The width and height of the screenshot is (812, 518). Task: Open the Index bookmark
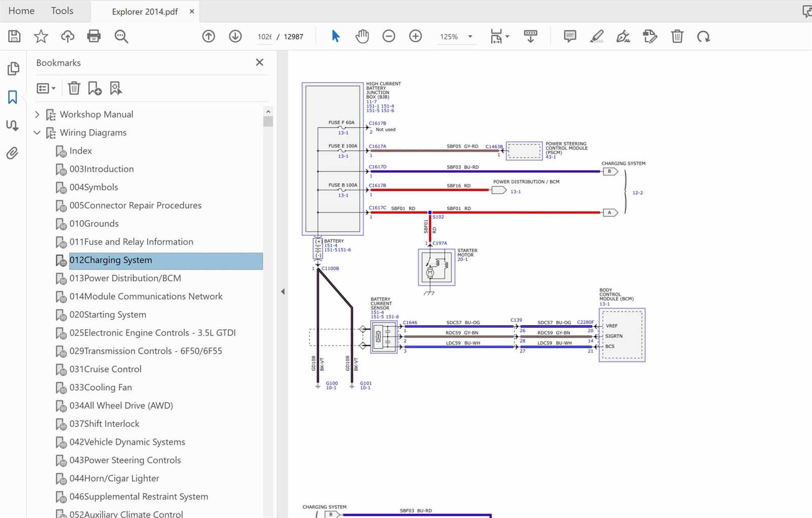[x=81, y=151]
